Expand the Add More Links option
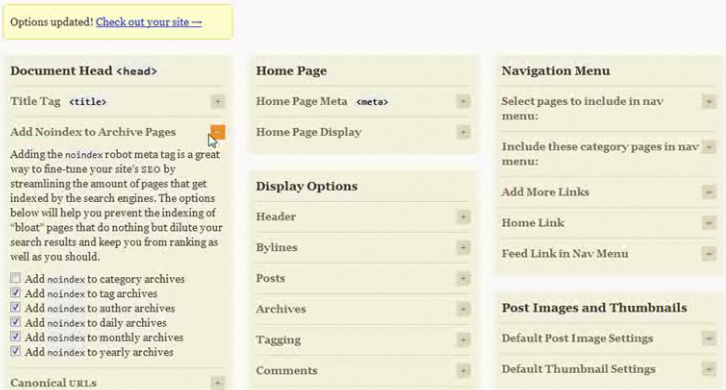 709,192
